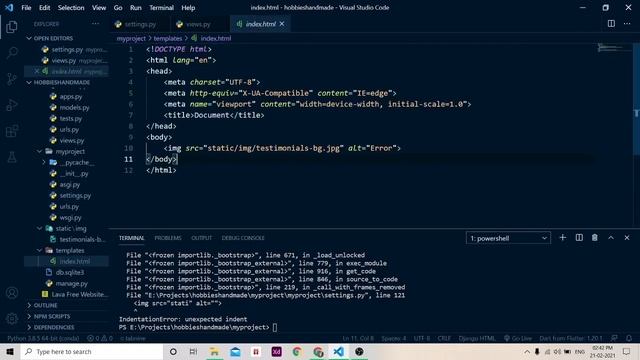Open the Search view in activity bar
This screenshot has width=640, height=360.
(x=12, y=53)
